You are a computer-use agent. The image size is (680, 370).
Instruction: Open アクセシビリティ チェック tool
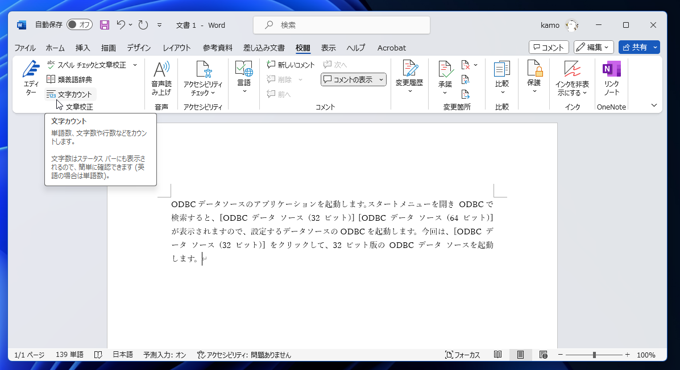coord(203,78)
